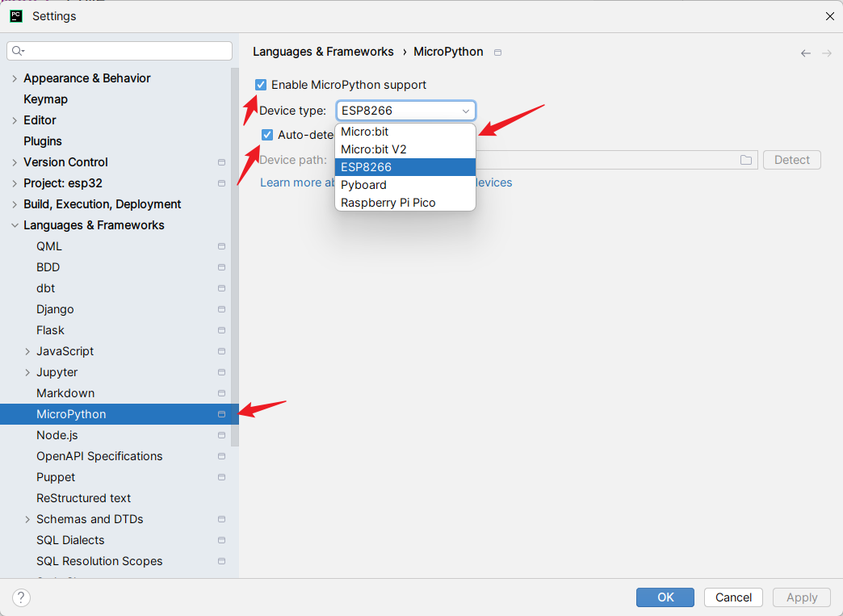
Task: Click the project-level marker icon beside dbt
Action: click(221, 288)
